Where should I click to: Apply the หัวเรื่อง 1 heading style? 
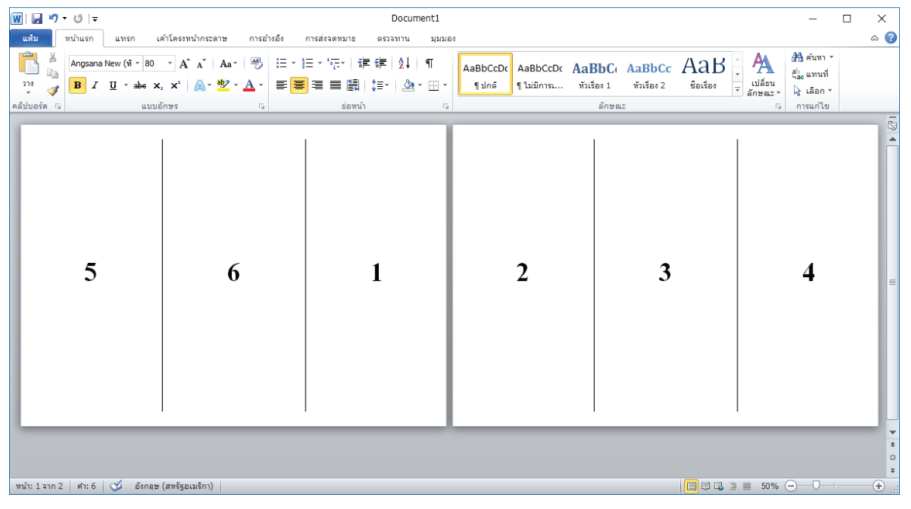click(594, 74)
